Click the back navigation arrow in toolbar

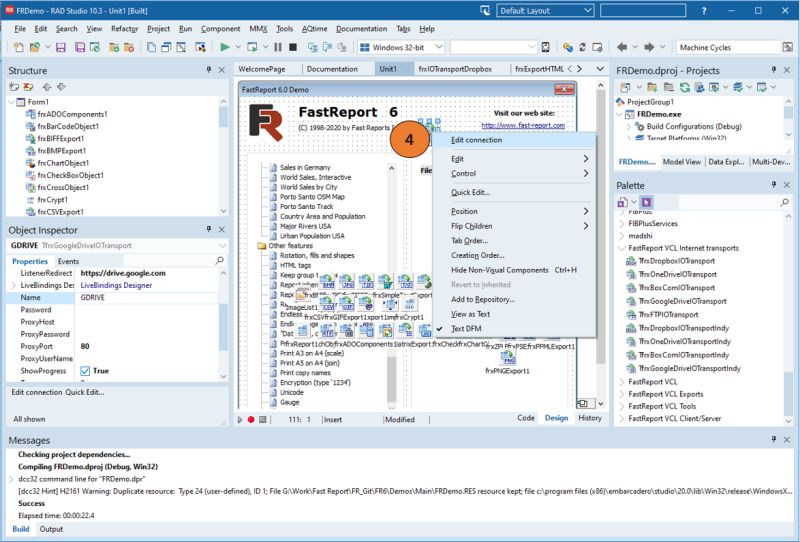coord(622,47)
